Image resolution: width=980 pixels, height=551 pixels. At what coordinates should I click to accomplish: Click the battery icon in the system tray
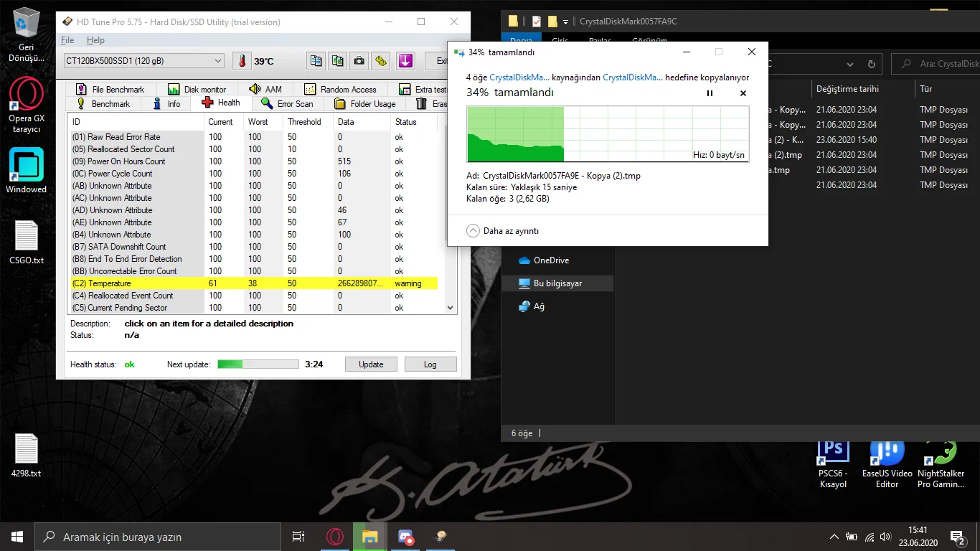tap(852, 537)
